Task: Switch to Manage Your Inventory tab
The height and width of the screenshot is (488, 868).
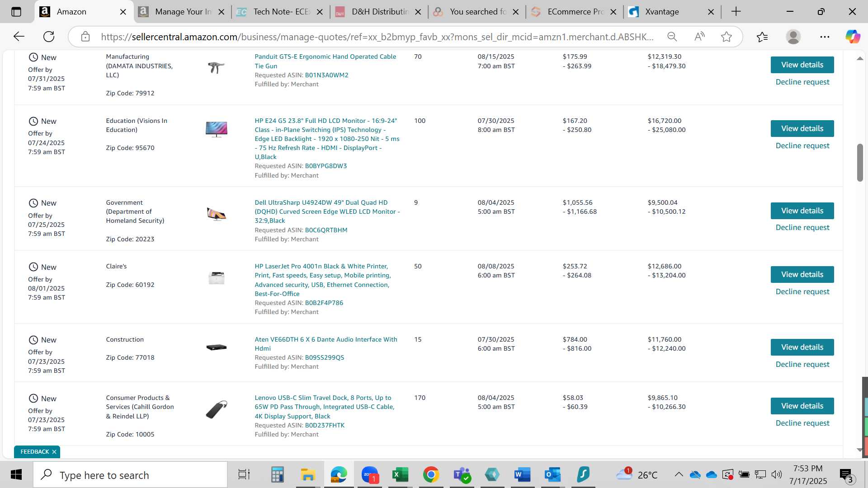Action: [182, 12]
